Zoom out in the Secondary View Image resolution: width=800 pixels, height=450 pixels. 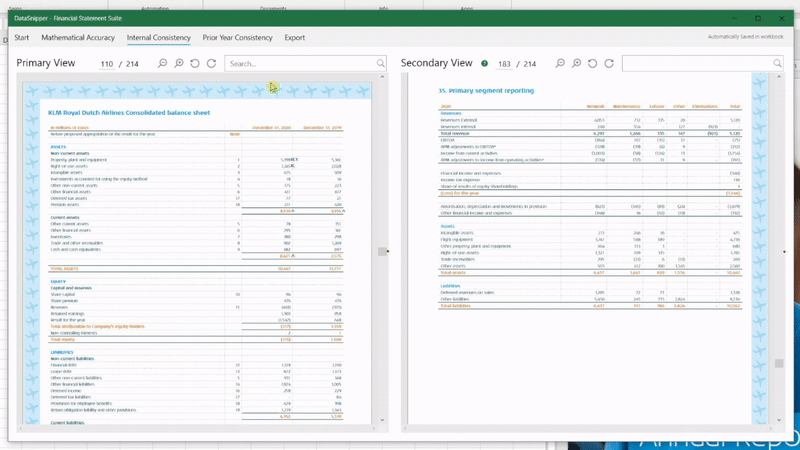560,64
